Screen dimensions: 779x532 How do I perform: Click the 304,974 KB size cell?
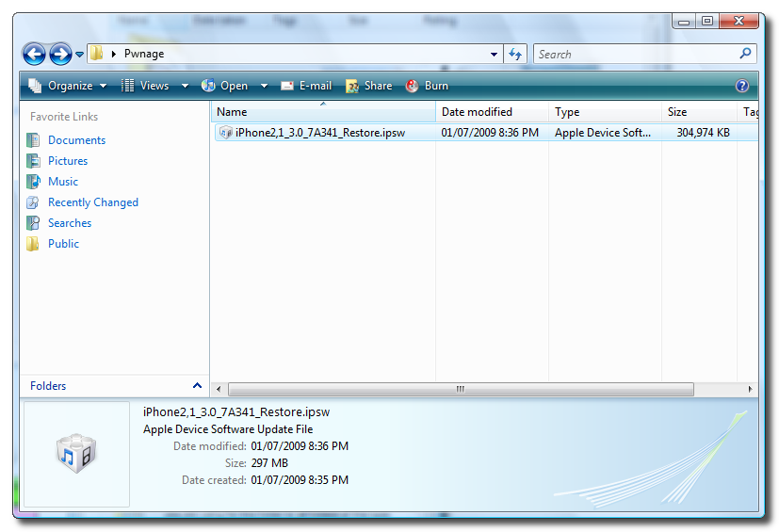pyautogui.click(x=703, y=133)
